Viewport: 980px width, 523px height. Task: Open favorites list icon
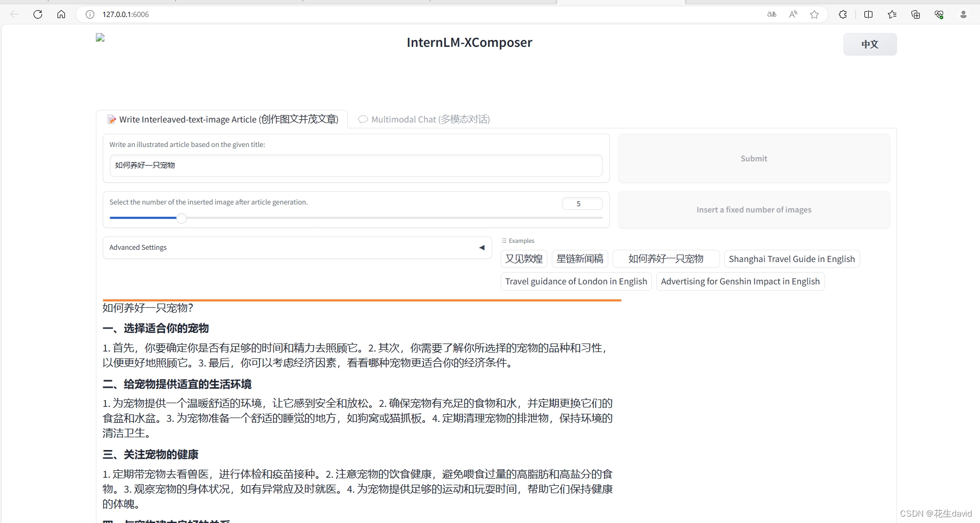click(x=892, y=14)
